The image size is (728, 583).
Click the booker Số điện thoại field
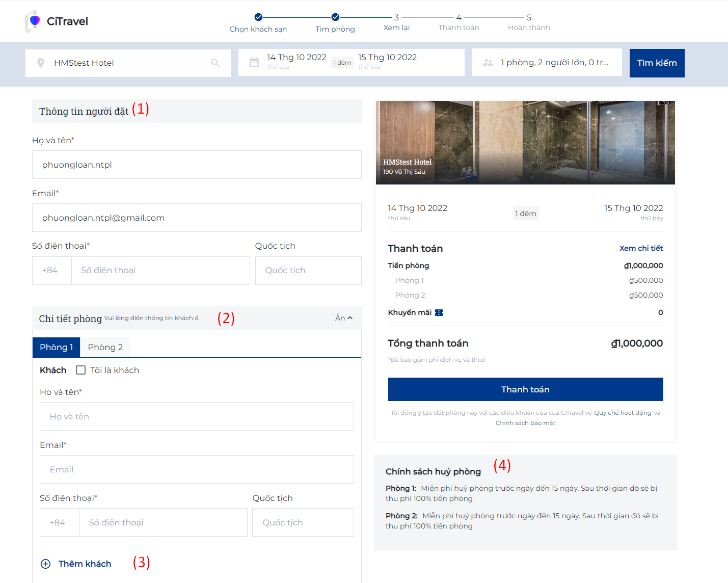point(160,271)
